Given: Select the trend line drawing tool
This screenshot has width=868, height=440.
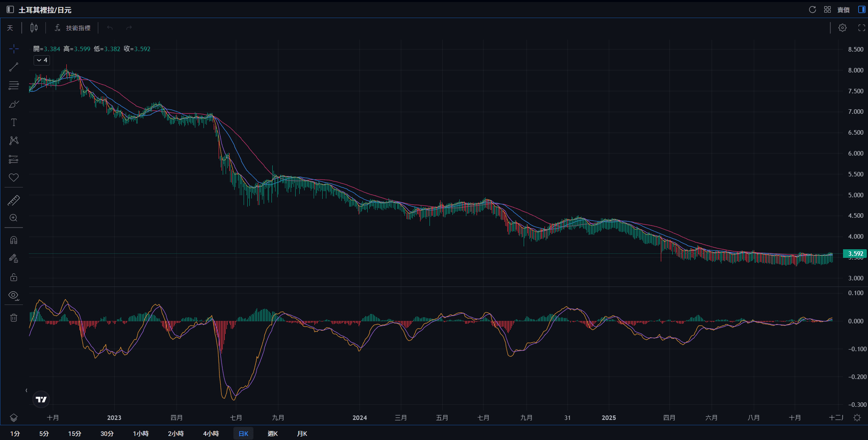Looking at the screenshot, I should coord(14,67).
